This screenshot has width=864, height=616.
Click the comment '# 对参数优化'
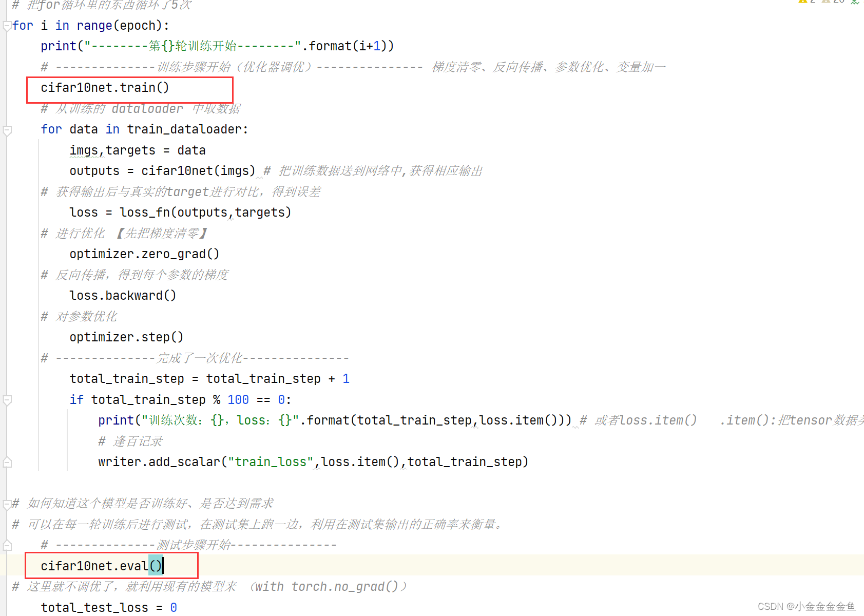[79, 317]
